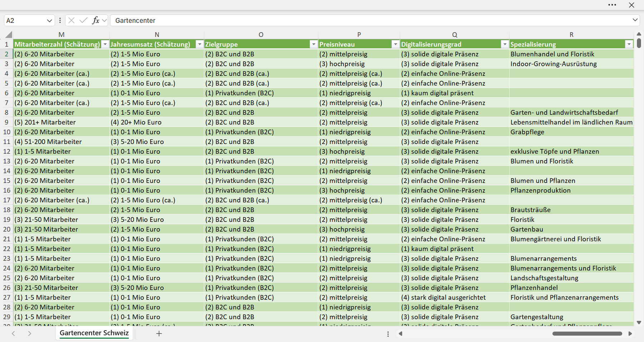Select cell 'Gartengestaltung' in row 29
The image size is (644, 342).
tap(571, 317)
